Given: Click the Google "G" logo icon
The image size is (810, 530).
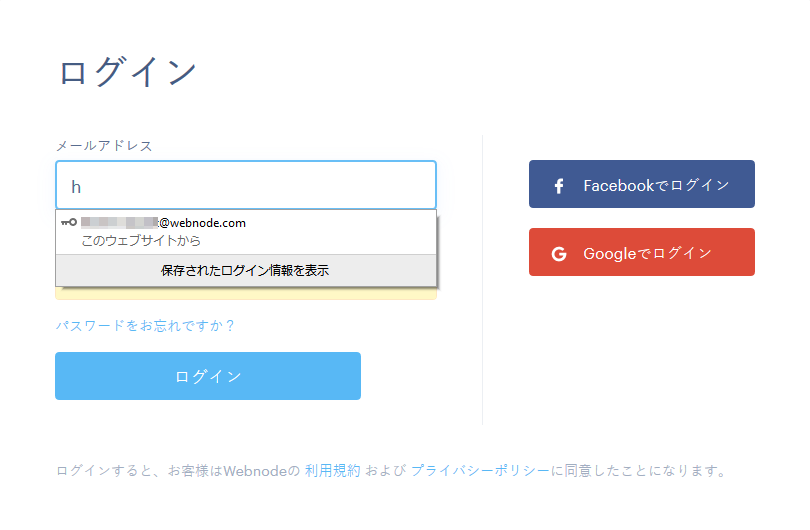Looking at the screenshot, I should coord(559,253).
